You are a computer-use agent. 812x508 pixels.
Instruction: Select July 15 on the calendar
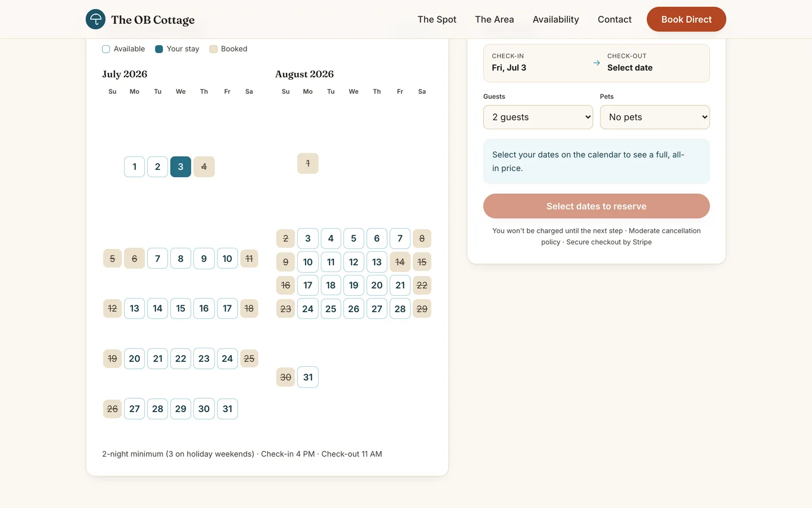180,308
